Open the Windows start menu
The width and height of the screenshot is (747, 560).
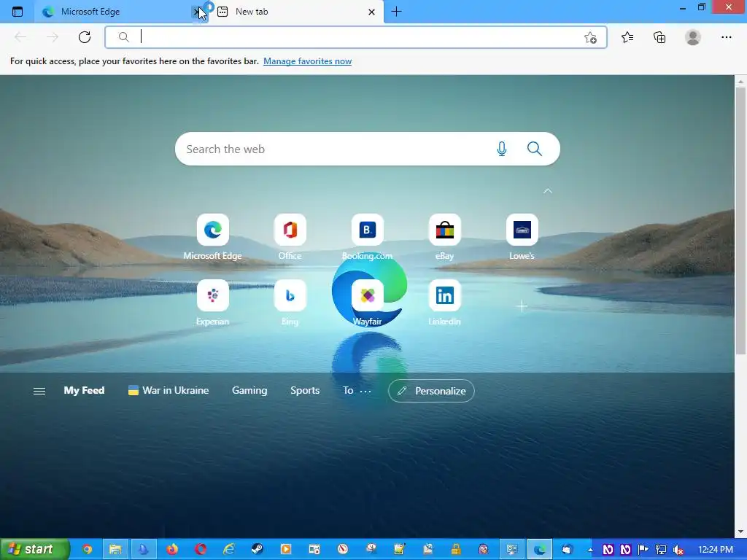point(34,550)
